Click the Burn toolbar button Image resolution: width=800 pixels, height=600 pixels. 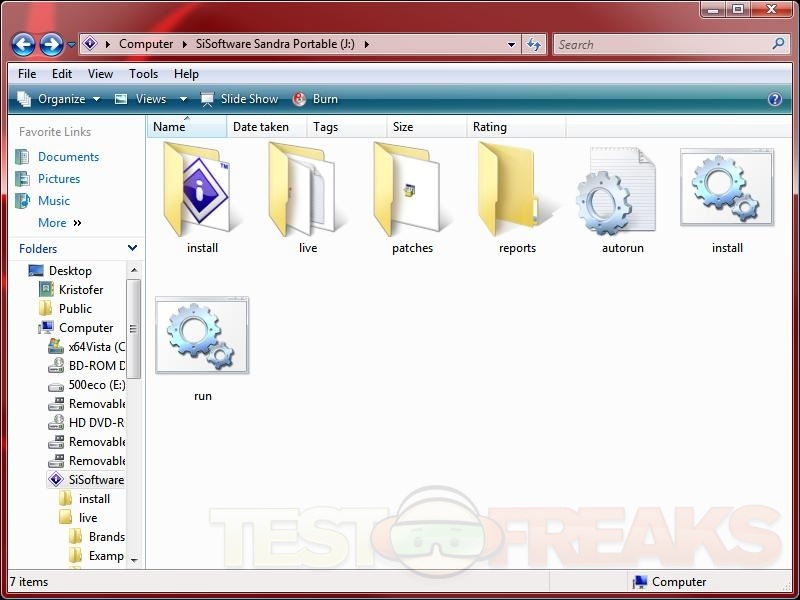point(315,99)
